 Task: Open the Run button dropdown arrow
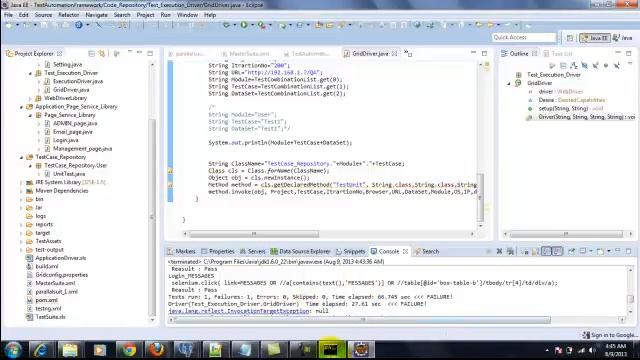click(x=252, y=25)
